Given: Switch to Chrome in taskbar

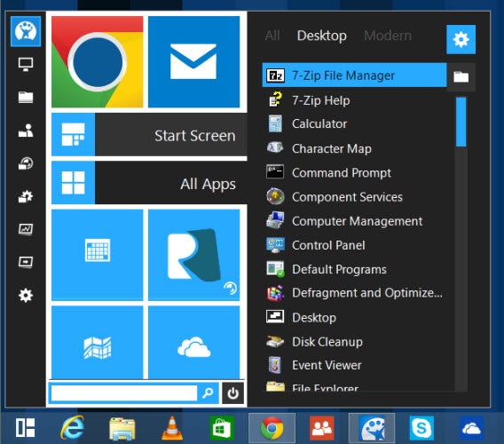Looking at the screenshot, I should 272,428.
